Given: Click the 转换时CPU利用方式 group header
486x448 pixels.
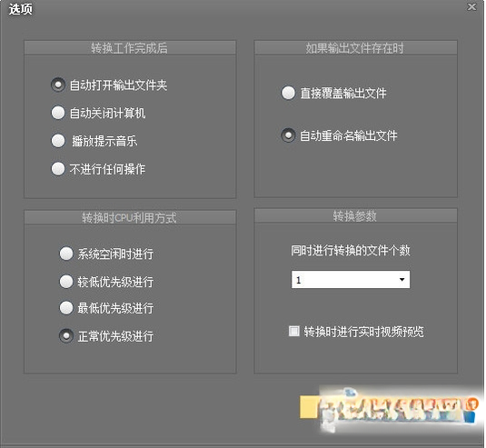Looking at the screenshot, I should click(130, 218).
